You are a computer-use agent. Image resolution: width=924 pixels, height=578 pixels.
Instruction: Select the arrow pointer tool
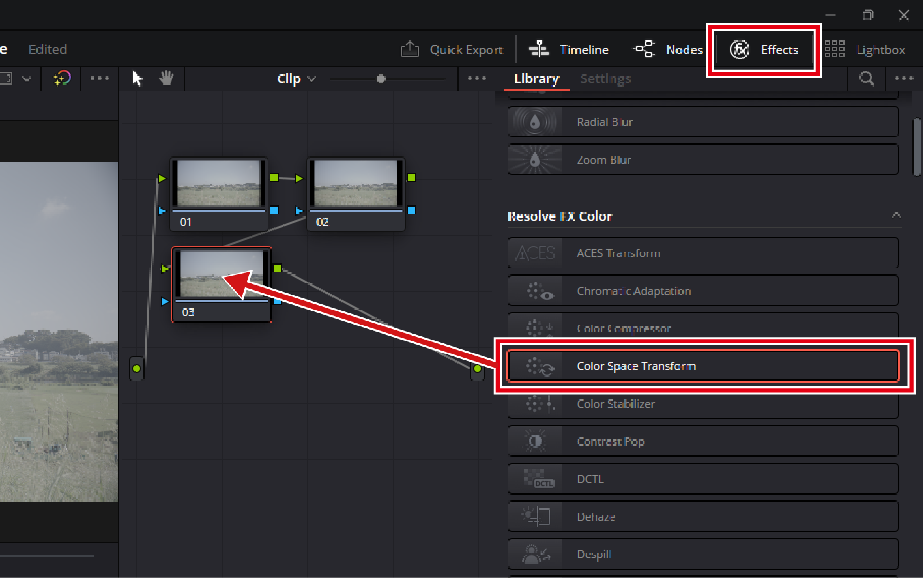(137, 79)
